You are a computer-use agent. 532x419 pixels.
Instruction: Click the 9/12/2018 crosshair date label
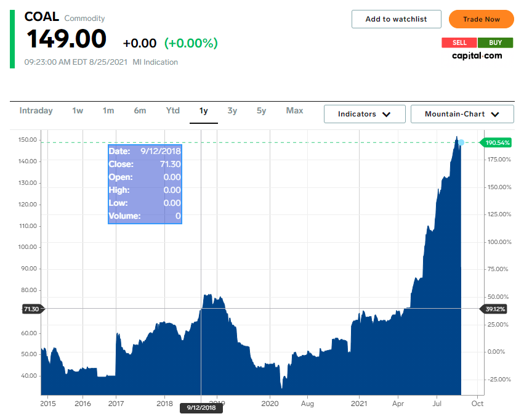201,408
